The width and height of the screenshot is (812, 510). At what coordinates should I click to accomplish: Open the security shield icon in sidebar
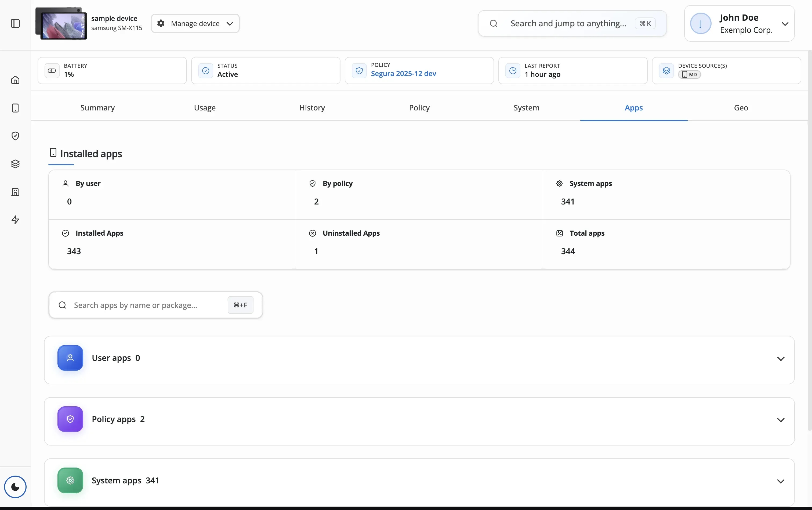(x=16, y=136)
